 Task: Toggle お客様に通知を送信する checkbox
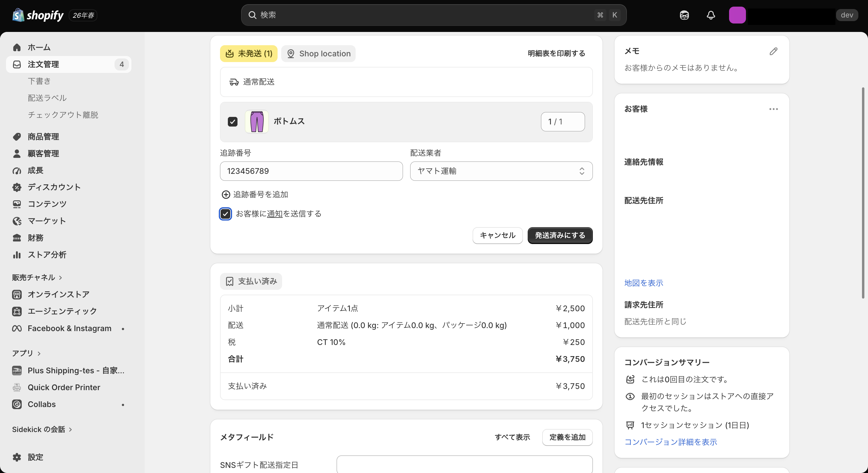pyautogui.click(x=225, y=214)
